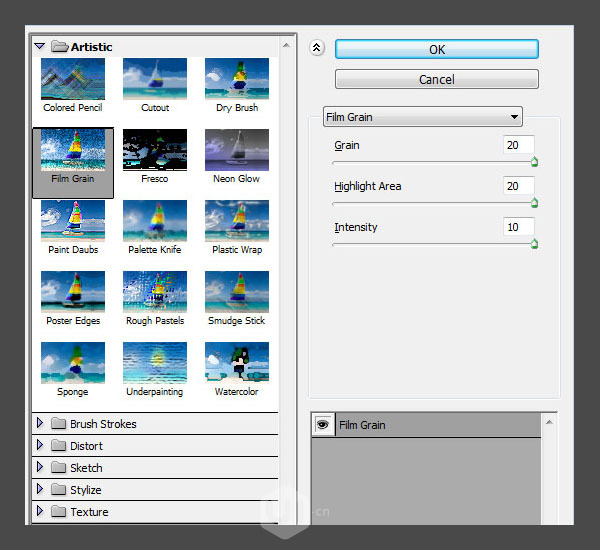Click the Artistic open folder icon
600x550 pixels.
point(60,47)
